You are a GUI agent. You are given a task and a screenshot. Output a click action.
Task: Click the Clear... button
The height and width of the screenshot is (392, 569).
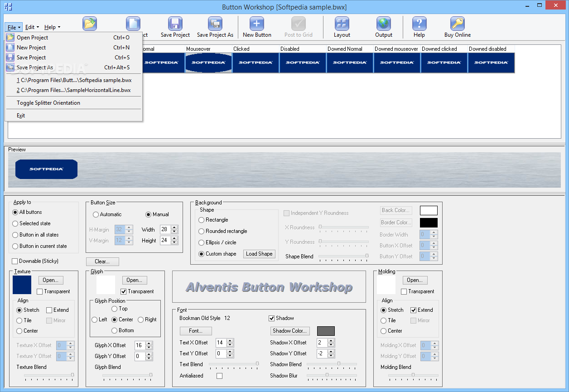click(x=102, y=261)
